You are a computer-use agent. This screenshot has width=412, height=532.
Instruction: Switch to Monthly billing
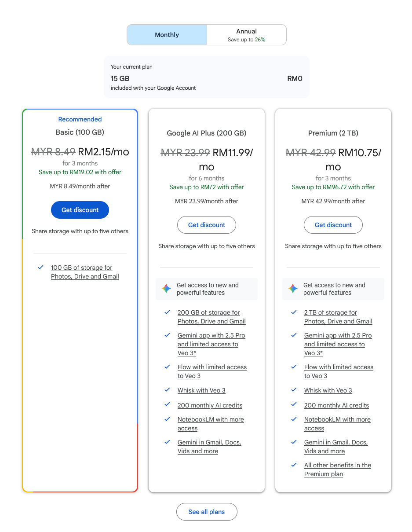(x=167, y=35)
